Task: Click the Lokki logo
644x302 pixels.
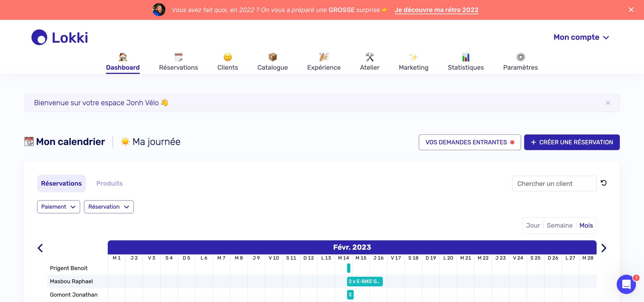Action: tap(60, 37)
